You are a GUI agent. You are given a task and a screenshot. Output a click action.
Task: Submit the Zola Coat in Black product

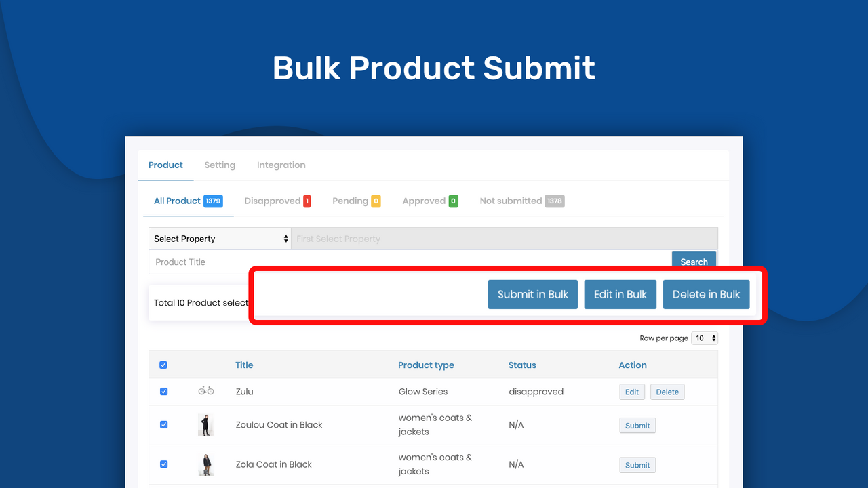[637, 465]
